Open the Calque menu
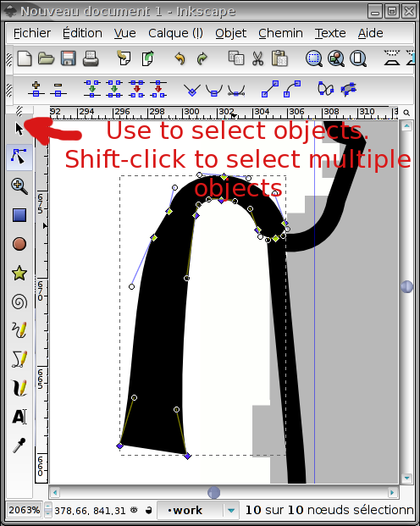Screen dimensions: 420x526 [175, 33]
